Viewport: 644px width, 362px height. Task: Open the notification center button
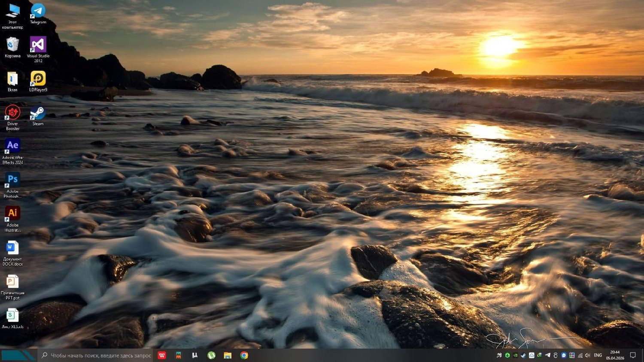click(x=632, y=356)
